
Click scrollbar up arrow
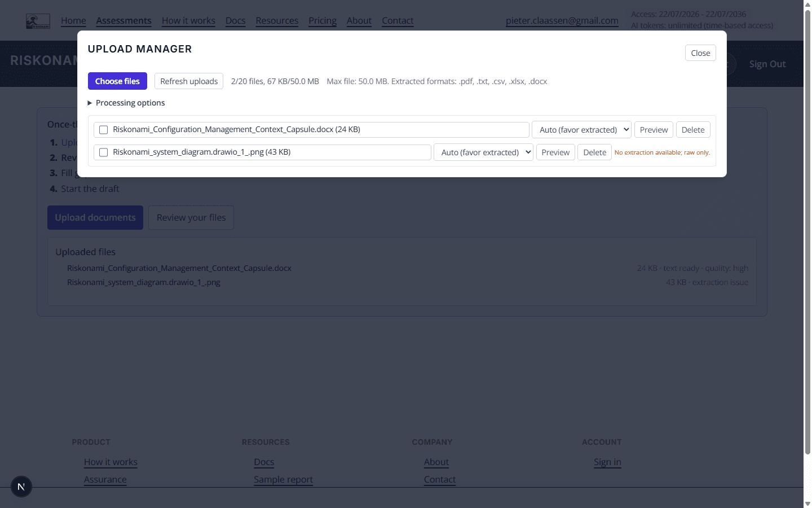click(807, 4)
